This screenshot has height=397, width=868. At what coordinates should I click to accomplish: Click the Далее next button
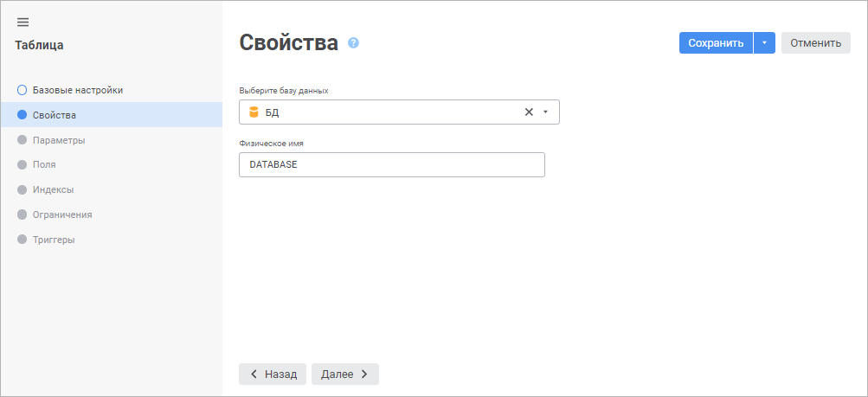click(x=344, y=374)
